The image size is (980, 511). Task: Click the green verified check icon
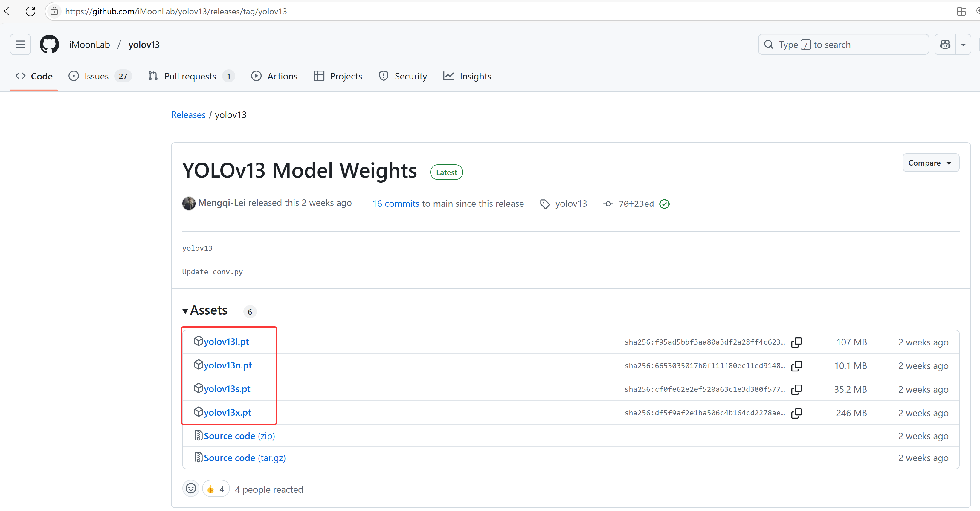pos(665,204)
